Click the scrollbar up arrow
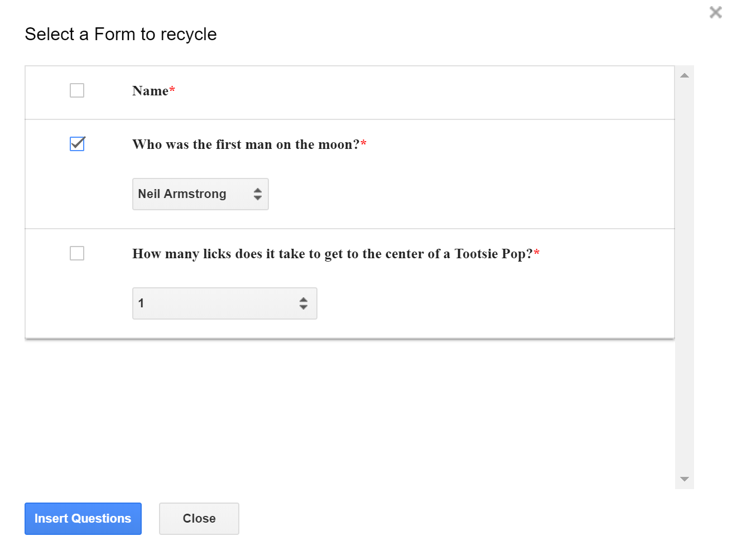Image resolution: width=732 pixels, height=560 pixels. tap(685, 76)
